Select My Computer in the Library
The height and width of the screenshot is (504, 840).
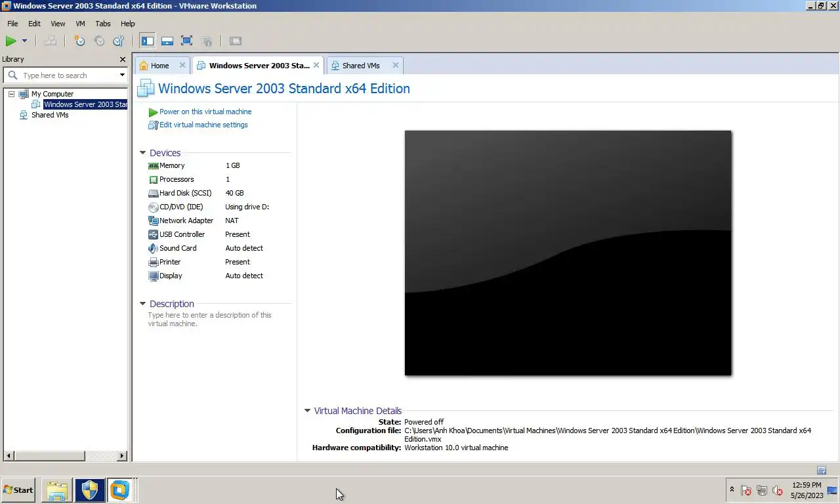coord(52,94)
